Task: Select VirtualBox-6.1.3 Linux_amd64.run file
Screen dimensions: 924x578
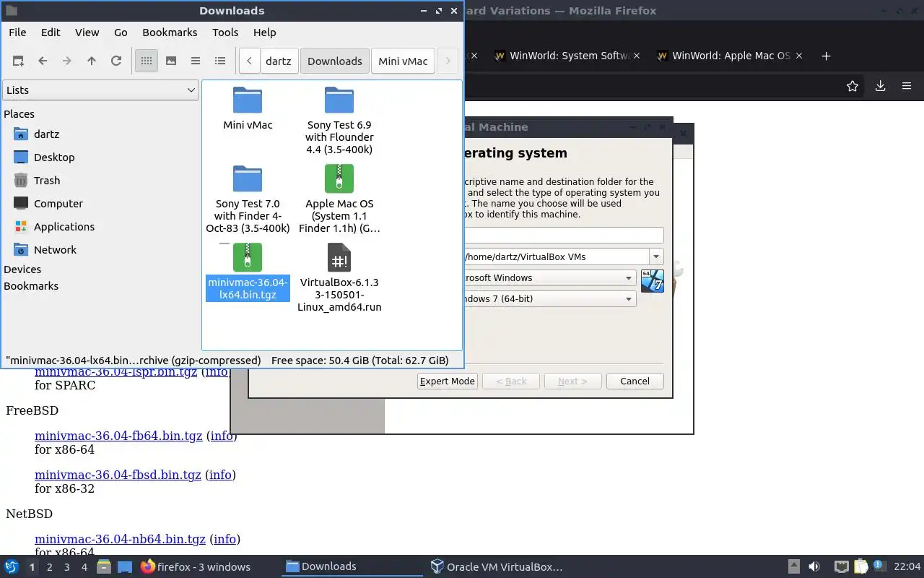Action: pyautogui.click(x=339, y=277)
